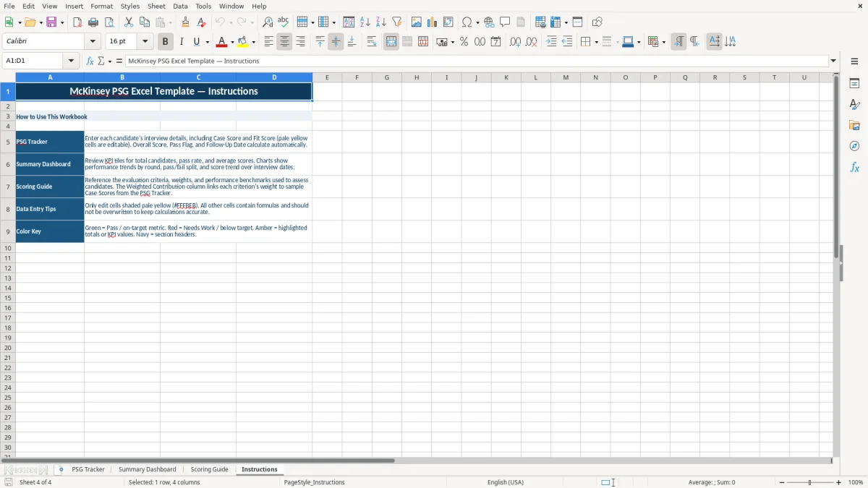Open the File menu
The image size is (868, 488).
[9, 6]
